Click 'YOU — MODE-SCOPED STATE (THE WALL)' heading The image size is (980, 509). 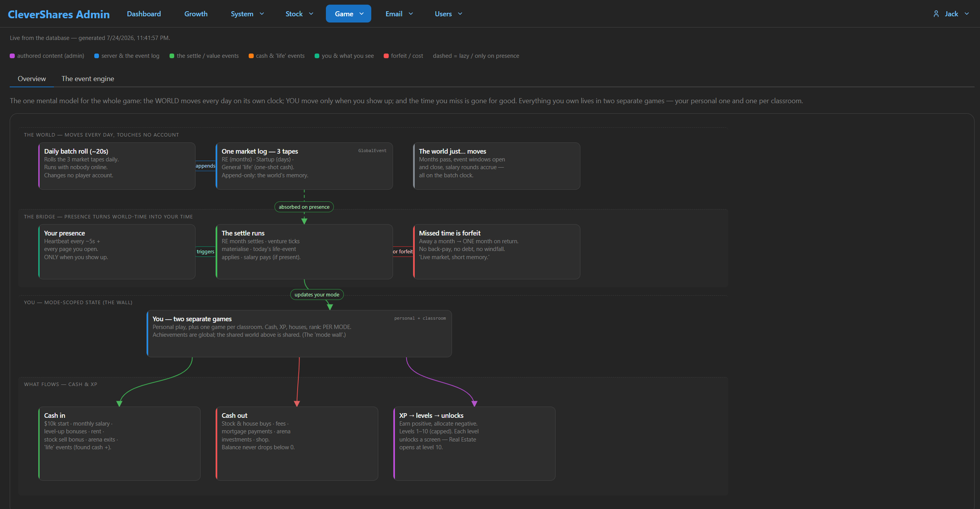(78, 303)
